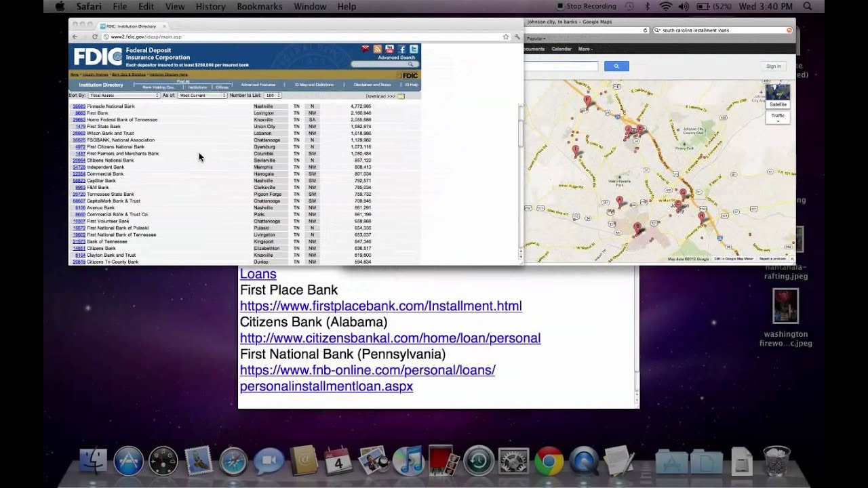The image size is (868, 488).
Task: Open the File menu
Action: click(120, 6)
